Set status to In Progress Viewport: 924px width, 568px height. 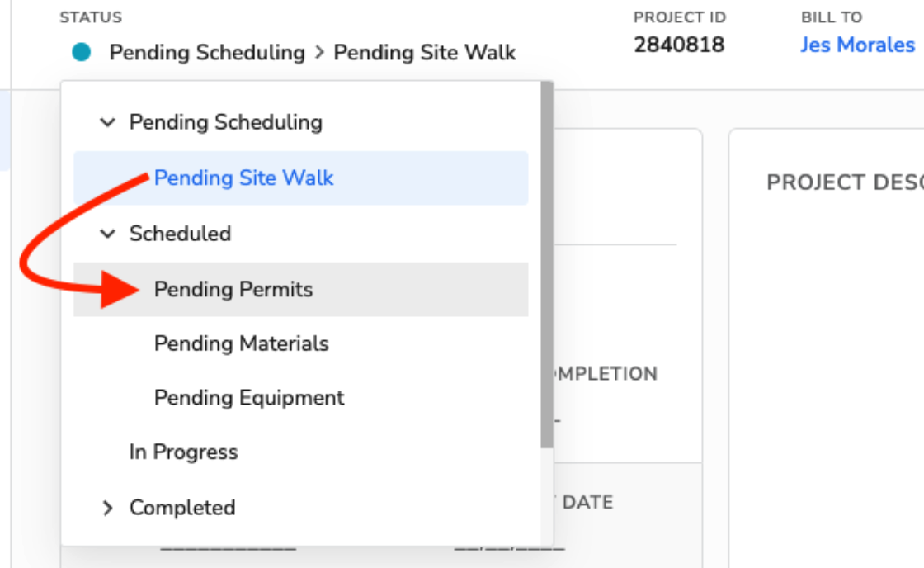pyautogui.click(x=300, y=452)
